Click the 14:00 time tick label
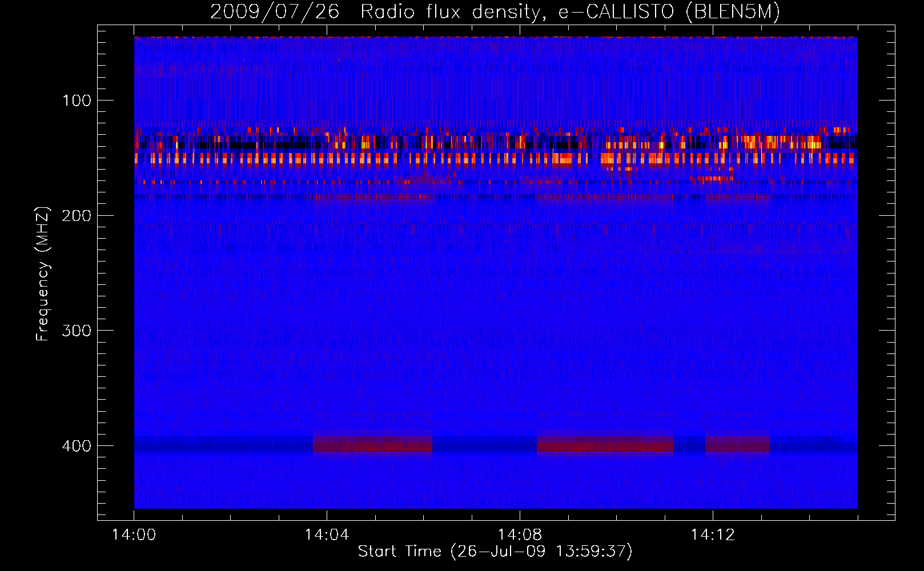Screen dimensions: 924x571 [134, 534]
